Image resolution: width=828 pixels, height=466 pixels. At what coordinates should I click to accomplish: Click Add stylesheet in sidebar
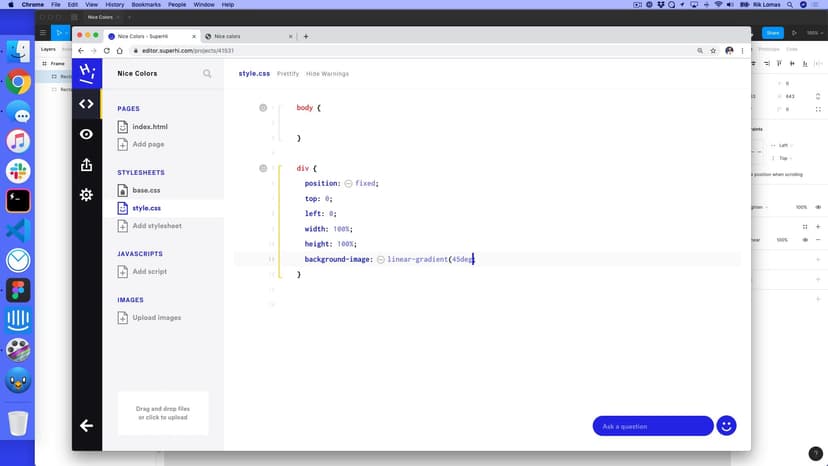click(x=156, y=226)
